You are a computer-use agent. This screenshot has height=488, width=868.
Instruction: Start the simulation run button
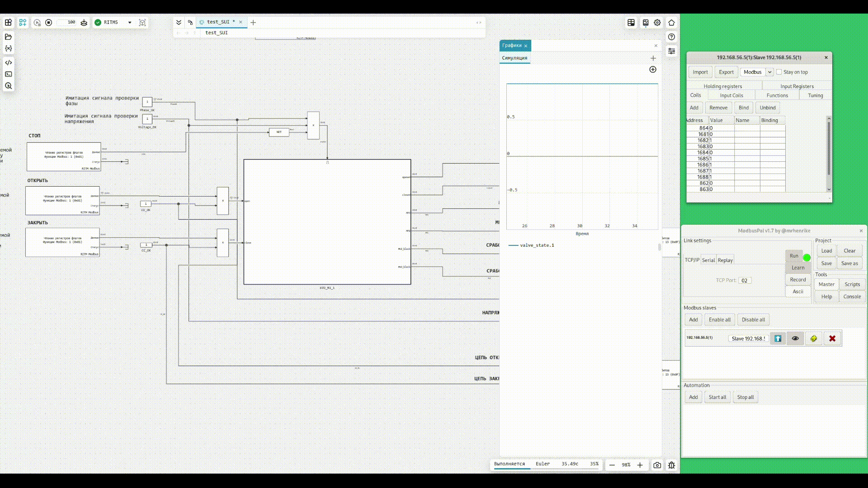click(37, 22)
